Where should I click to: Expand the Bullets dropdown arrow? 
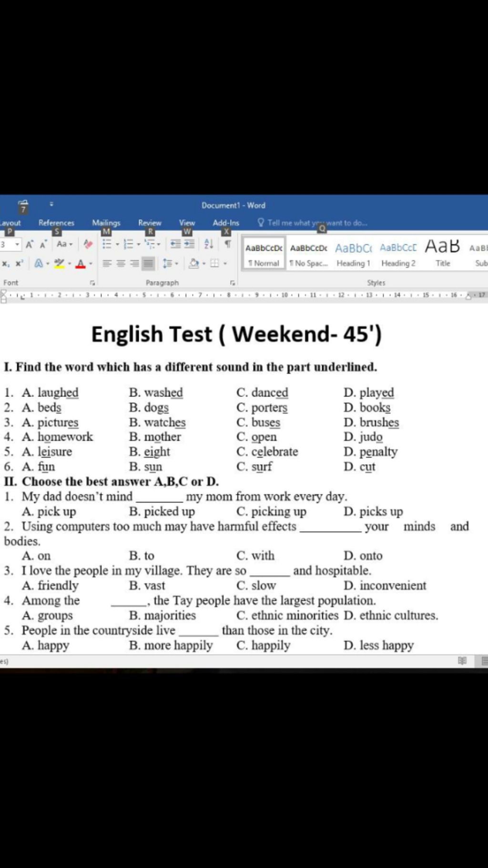point(117,244)
